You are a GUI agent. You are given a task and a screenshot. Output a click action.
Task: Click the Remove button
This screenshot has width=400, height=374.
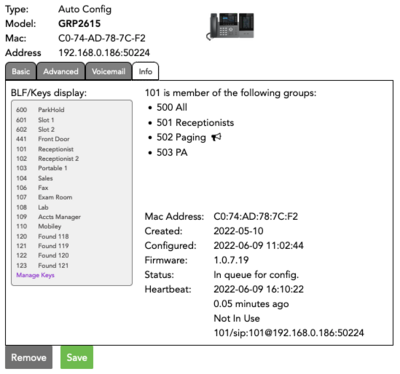(29, 357)
